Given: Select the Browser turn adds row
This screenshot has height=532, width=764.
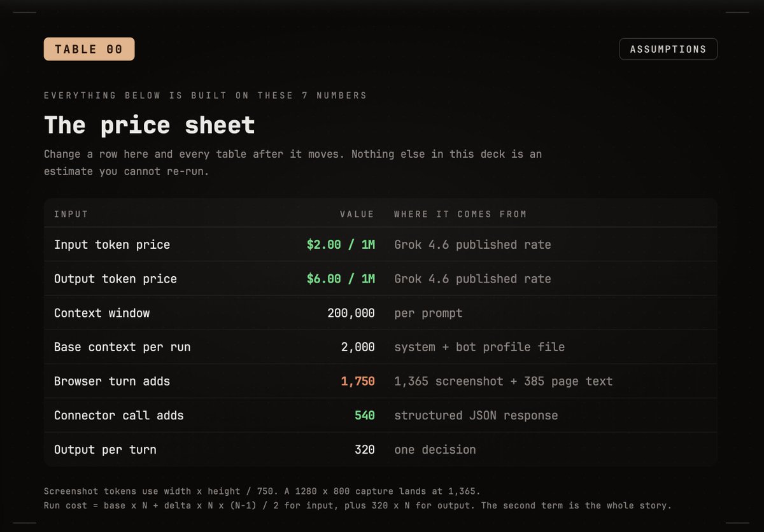Looking at the screenshot, I should tap(381, 381).
